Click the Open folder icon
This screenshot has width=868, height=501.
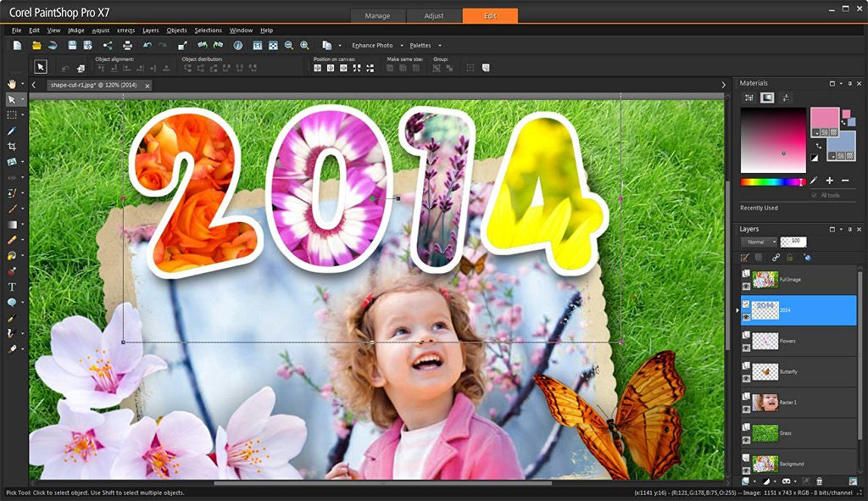tap(36, 45)
